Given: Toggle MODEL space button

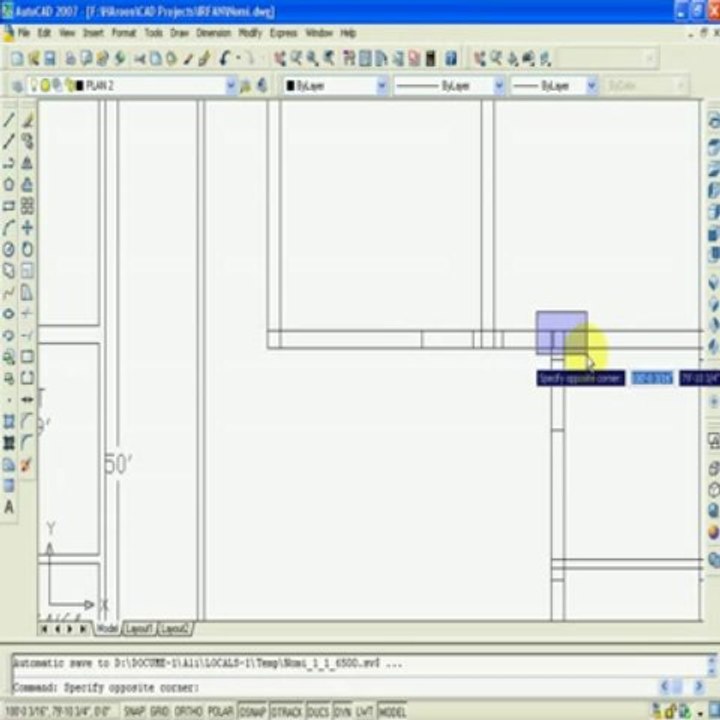Looking at the screenshot, I should pyautogui.click(x=392, y=711).
